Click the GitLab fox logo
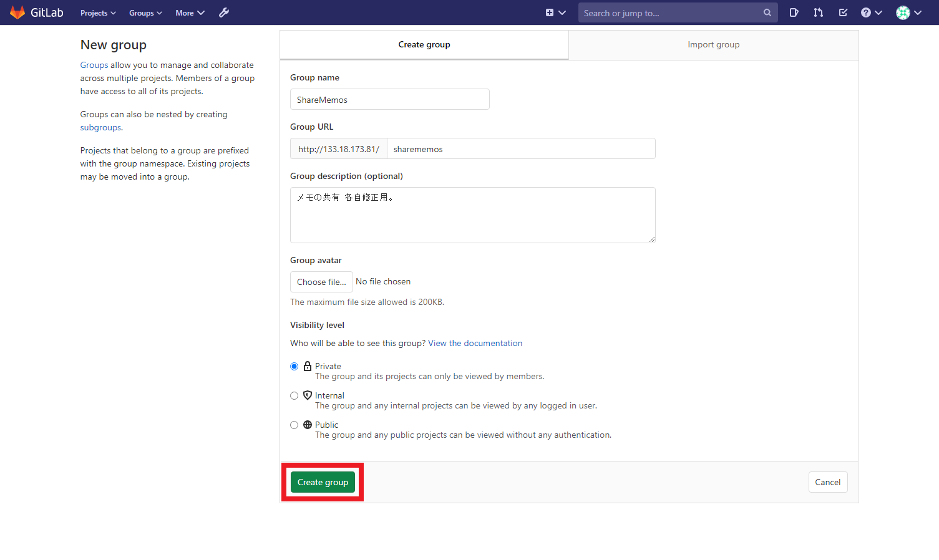 [17, 12]
